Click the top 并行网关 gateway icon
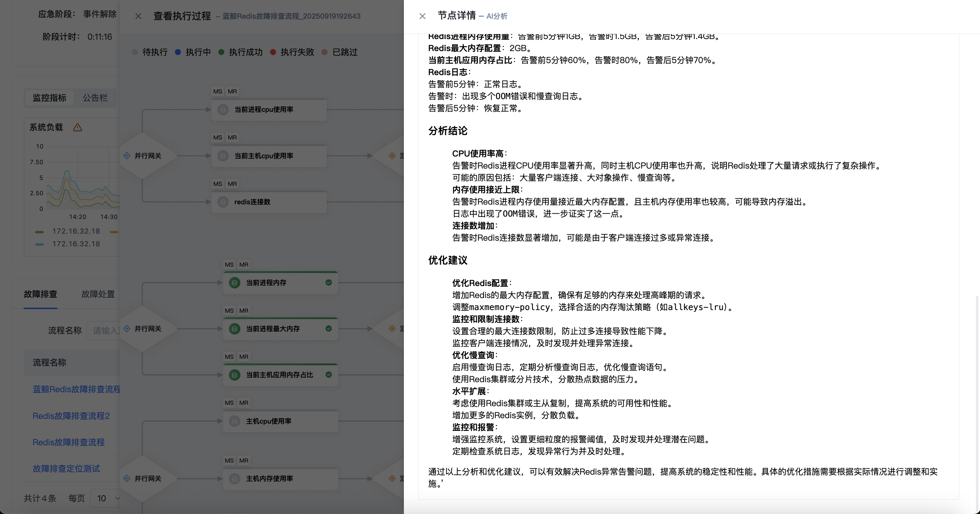 tap(127, 156)
